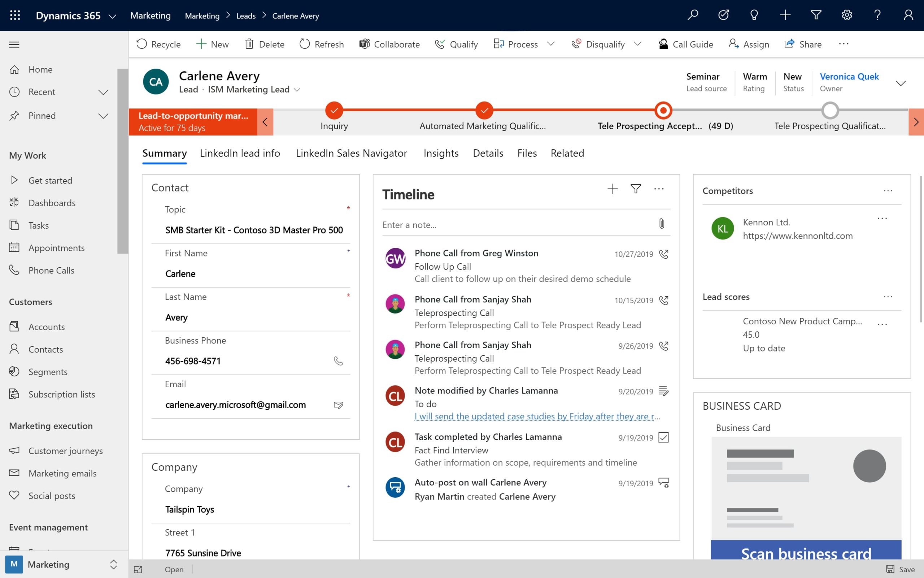Click the pop-out icon in status bar
Viewport: 924px width, 578px height.
point(138,570)
